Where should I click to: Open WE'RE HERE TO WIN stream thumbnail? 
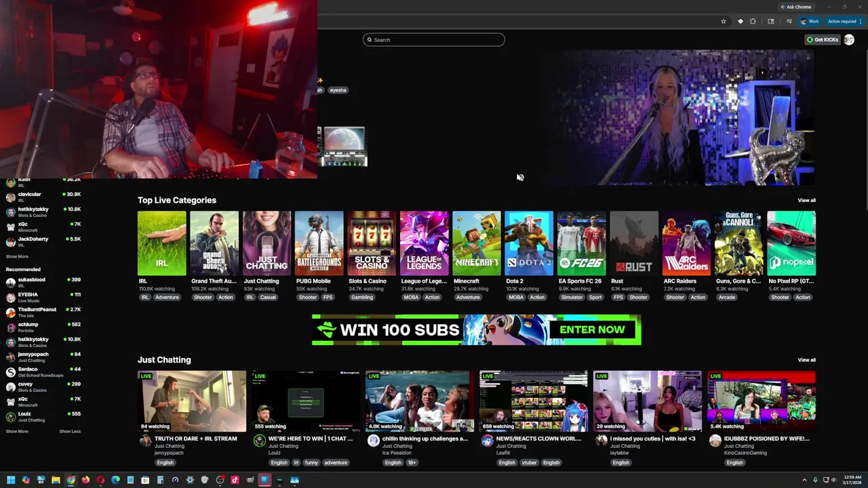coord(306,401)
